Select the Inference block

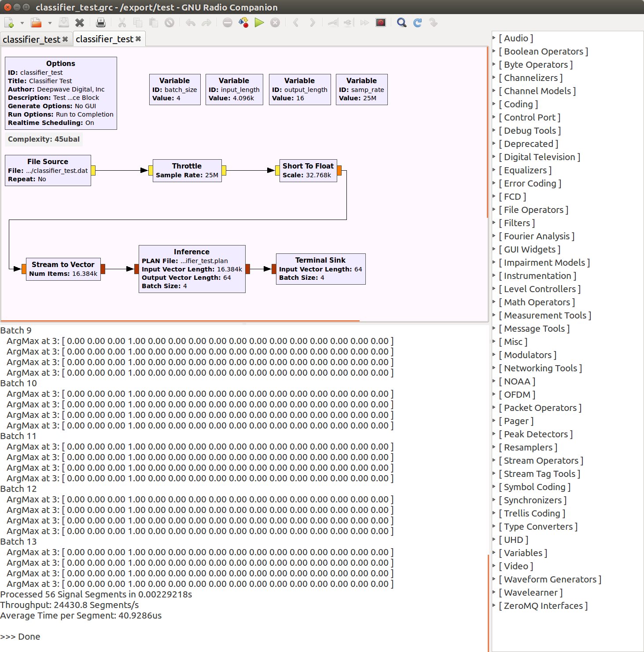pos(192,269)
